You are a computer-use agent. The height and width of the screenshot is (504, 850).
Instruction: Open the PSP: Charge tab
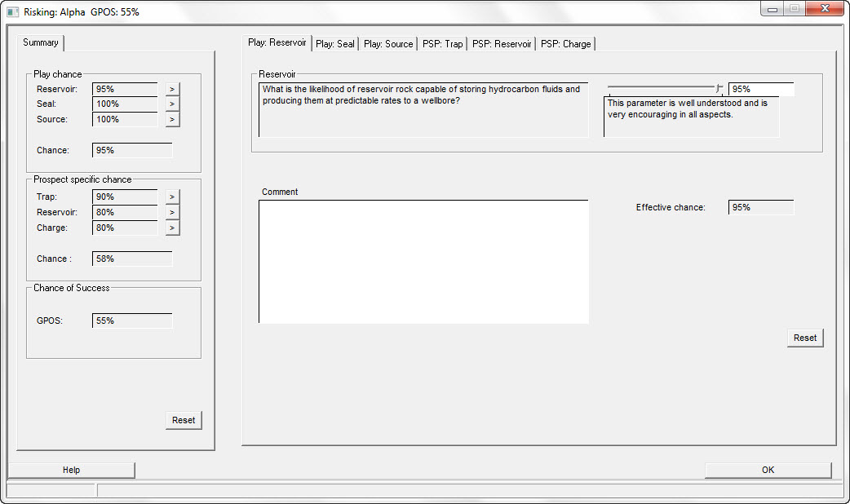[565, 44]
